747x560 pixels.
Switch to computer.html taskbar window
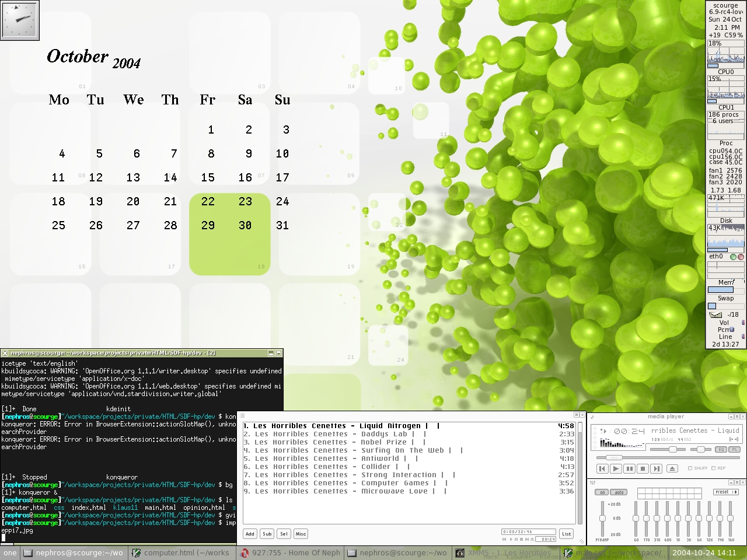point(181,553)
